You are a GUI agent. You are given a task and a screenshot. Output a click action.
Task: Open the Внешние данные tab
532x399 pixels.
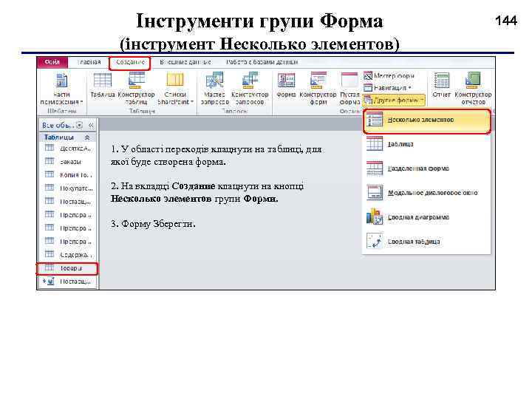tap(185, 62)
